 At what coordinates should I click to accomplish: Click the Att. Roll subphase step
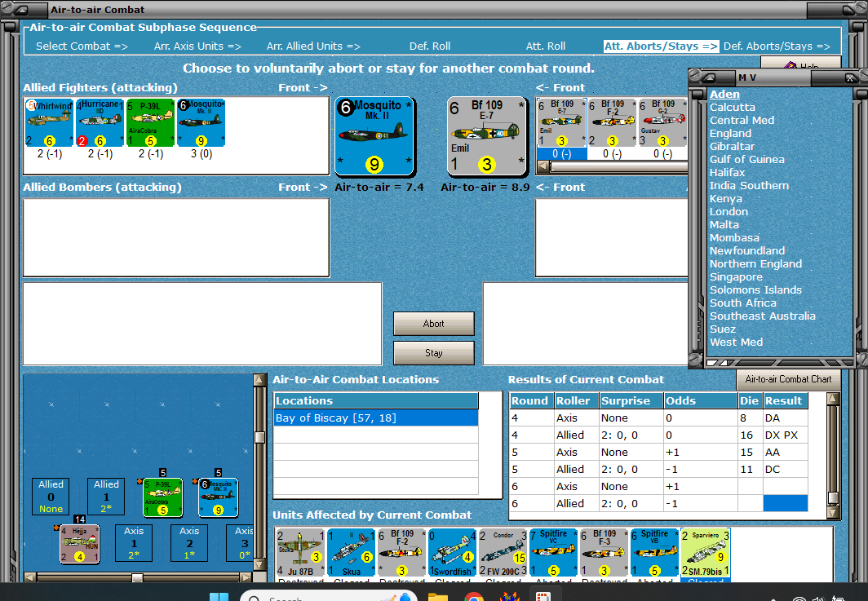pos(545,46)
